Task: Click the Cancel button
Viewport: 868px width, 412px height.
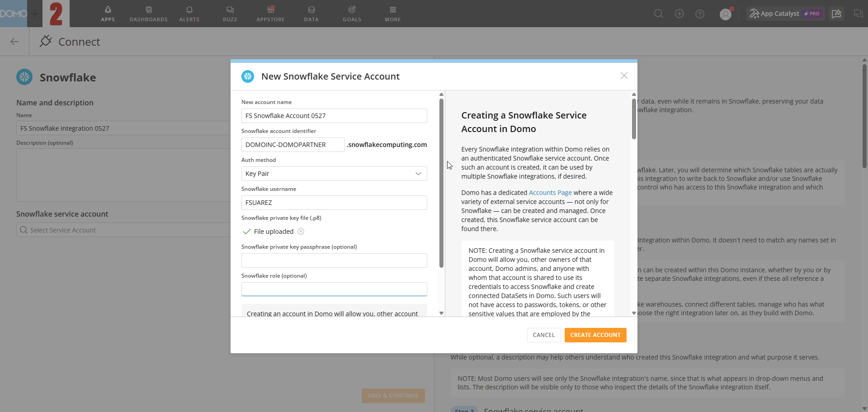Action: pos(544,335)
